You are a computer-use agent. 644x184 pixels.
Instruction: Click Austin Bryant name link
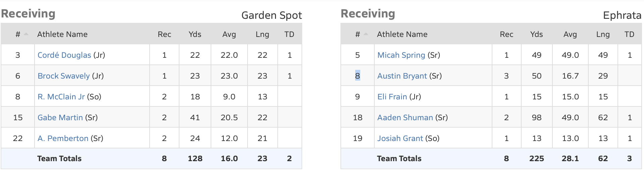pos(402,76)
